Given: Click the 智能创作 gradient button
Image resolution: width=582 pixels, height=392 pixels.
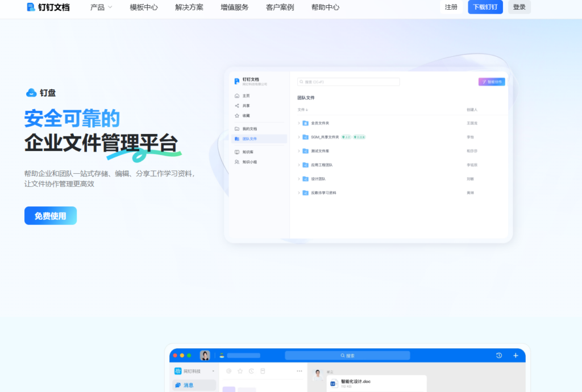Looking at the screenshot, I should click(x=492, y=82).
